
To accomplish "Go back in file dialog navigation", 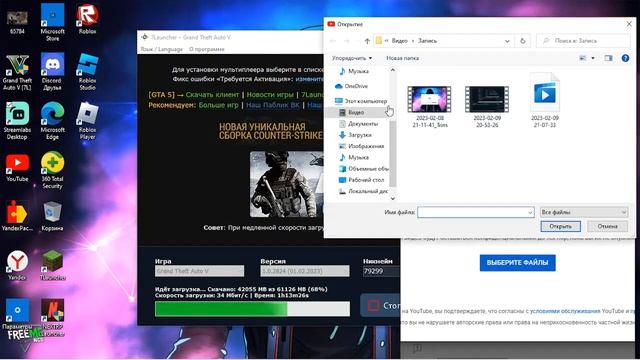I will 333,41.
